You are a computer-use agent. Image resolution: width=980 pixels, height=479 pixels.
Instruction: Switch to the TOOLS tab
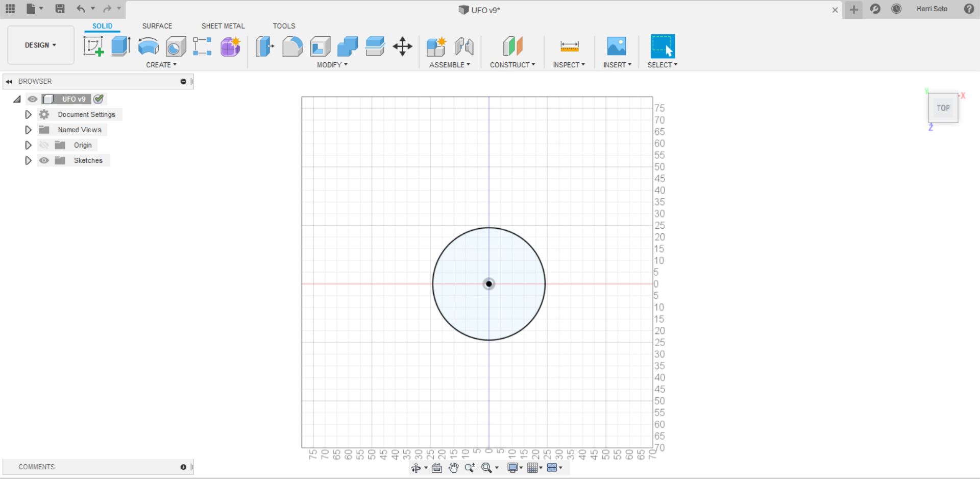pos(284,26)
